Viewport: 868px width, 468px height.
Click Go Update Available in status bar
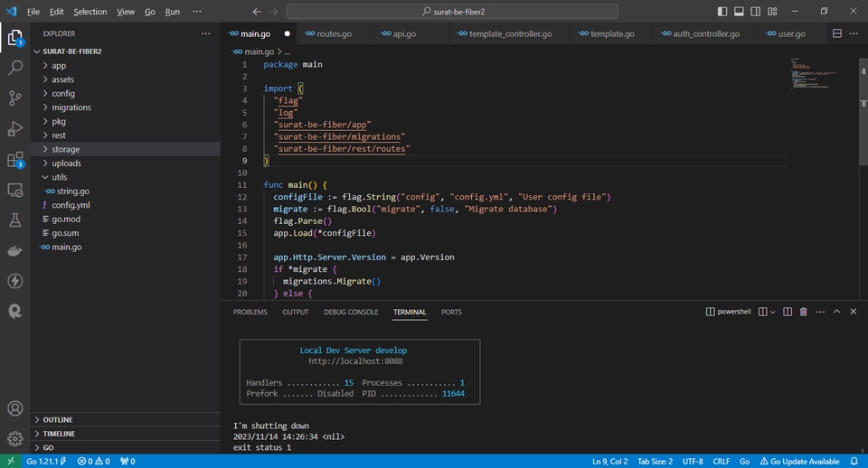coord(799,461)
